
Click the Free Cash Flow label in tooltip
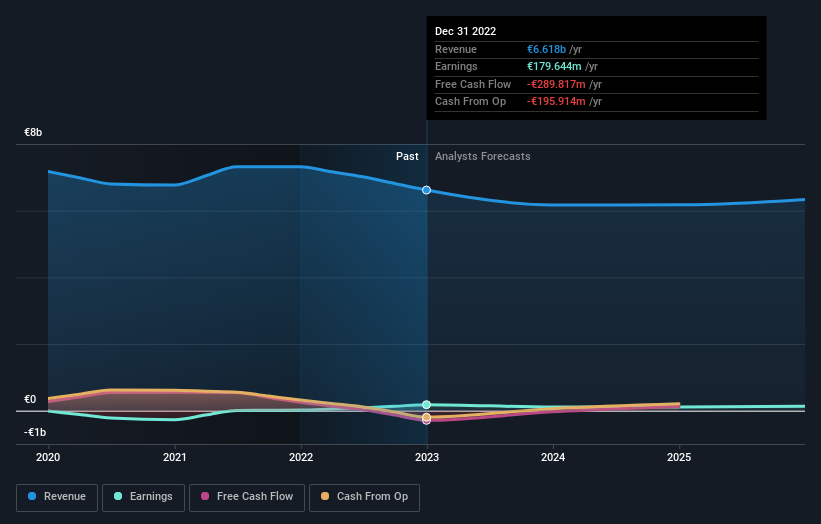point(473,84)
